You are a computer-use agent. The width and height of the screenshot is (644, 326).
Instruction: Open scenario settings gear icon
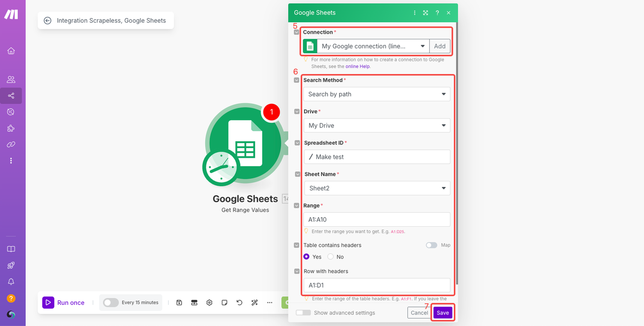click(x=209, y=303)
